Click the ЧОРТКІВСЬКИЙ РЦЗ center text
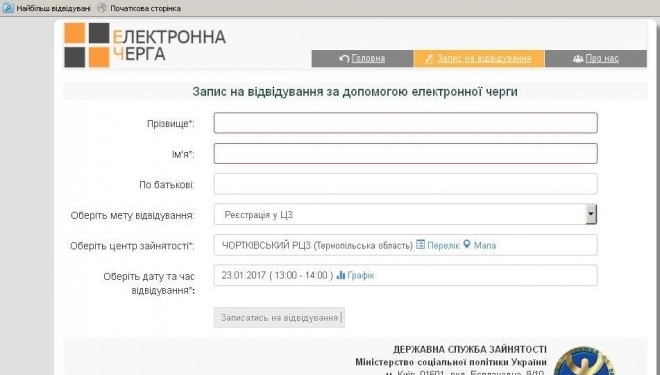The height and width of the screenshot is (375, 660). tap(317, 245)
